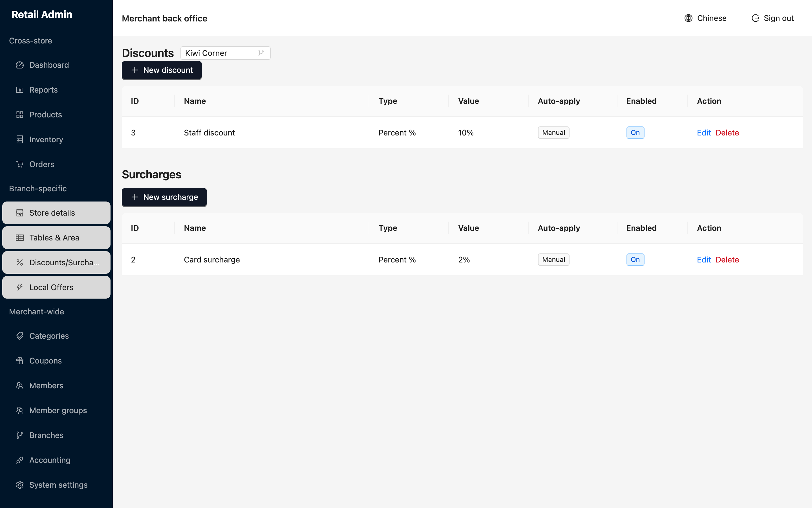The image size is (812, 508).
Task: Click the Inventory list icon
Action: click(x=20, y=139)
